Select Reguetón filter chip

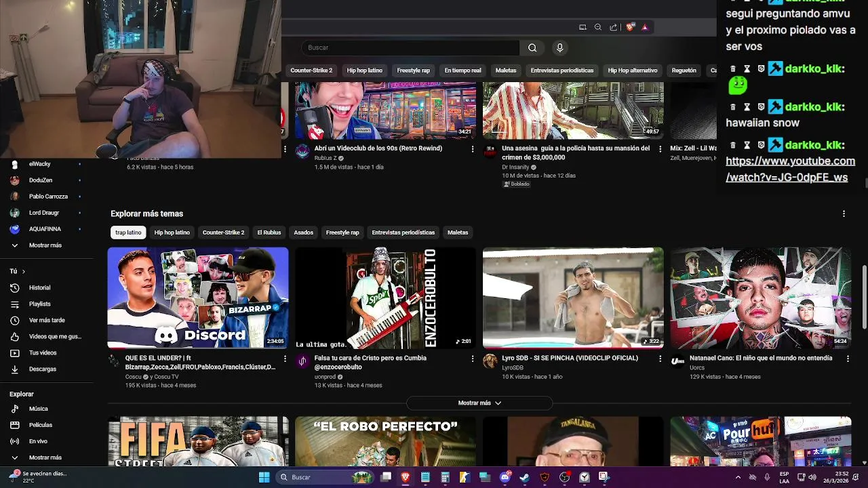[684, 70]
